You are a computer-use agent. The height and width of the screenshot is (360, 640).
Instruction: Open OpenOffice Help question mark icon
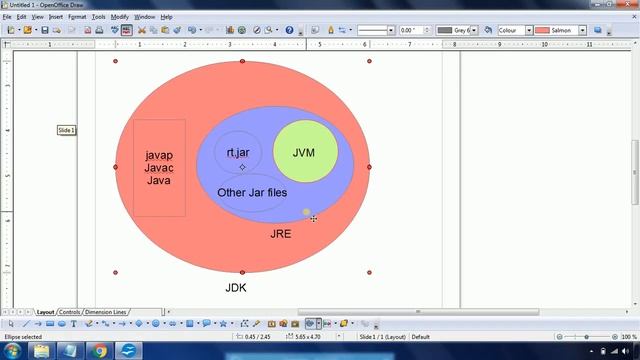(x=289, y=30)
